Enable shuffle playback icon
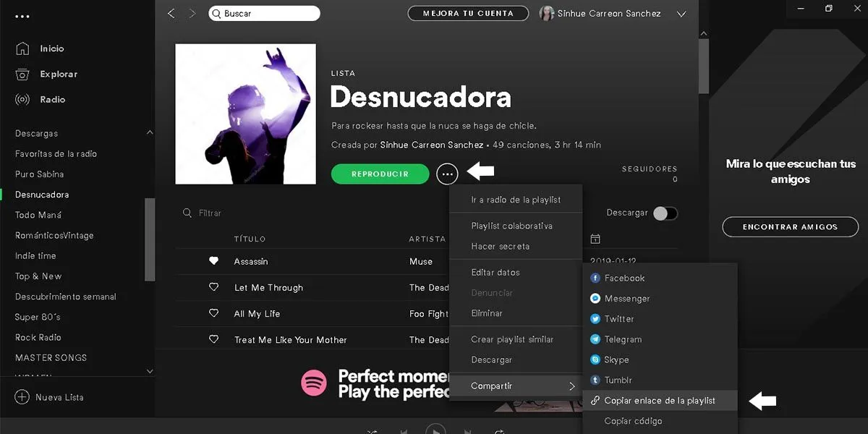Screen dimensions: 868x434 tap(372, 430)
